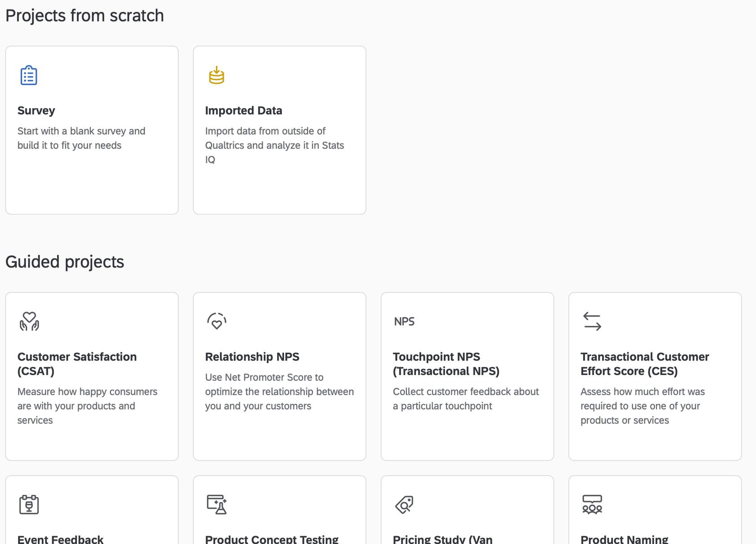Open the Survey project title

[x=36, y=111]
